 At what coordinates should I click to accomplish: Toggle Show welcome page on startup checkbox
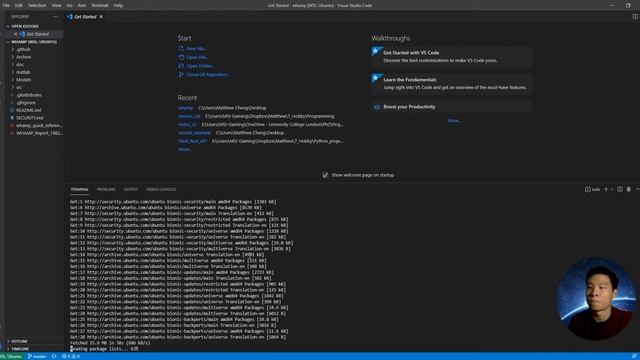(x=325, y=175)
